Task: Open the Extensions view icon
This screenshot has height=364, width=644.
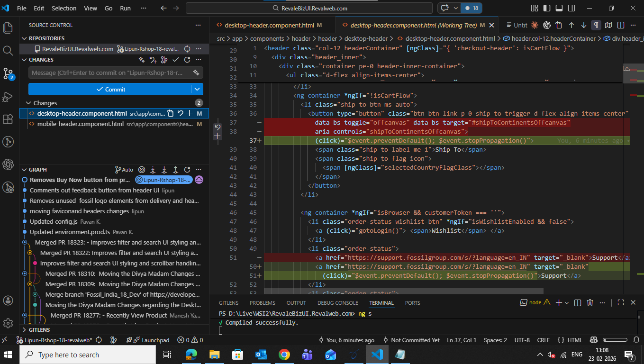Action: (x=8, y=119)
